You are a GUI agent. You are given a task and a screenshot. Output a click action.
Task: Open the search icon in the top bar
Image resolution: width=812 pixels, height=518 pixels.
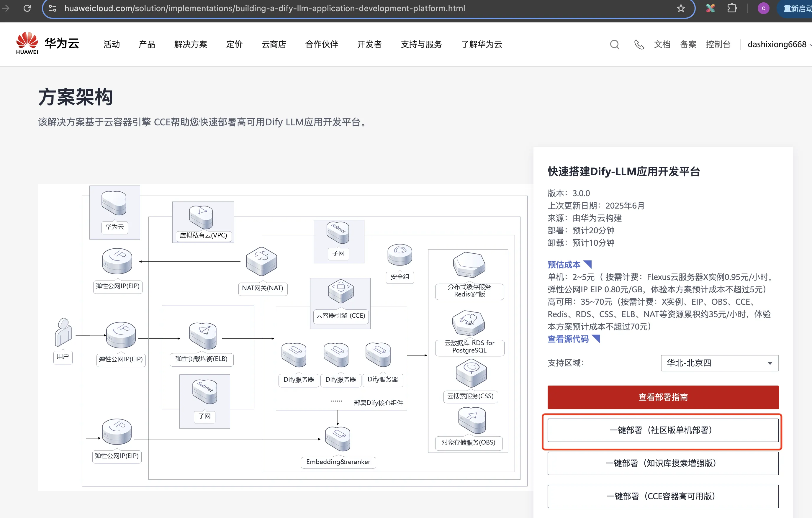(614, 44)
